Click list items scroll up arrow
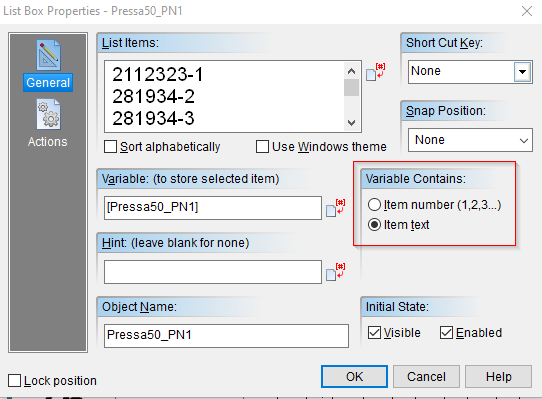542x399 pixels. (x=352, y=71)
